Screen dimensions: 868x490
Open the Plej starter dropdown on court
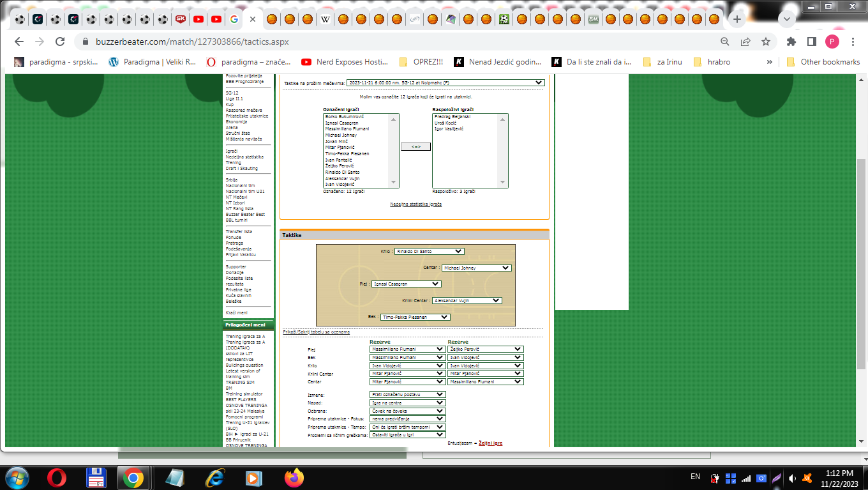tap(406, 284)
